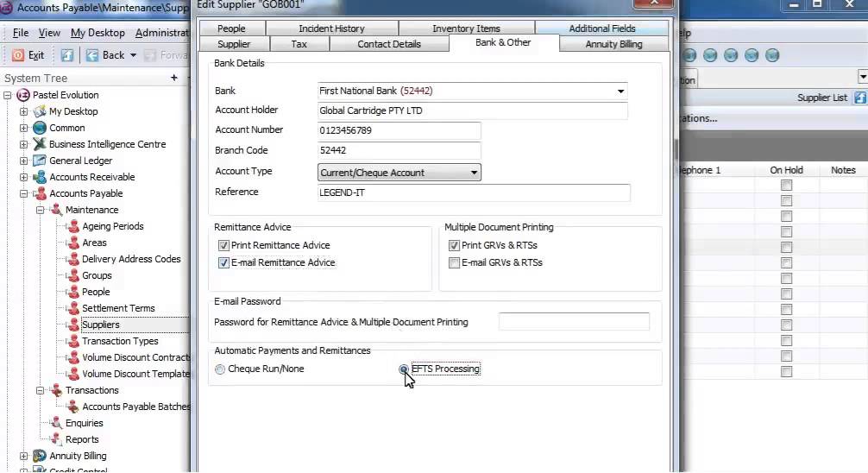Click the My Desktop tree icon
This screenshot has height=473, width=868.
click(40, 111)
